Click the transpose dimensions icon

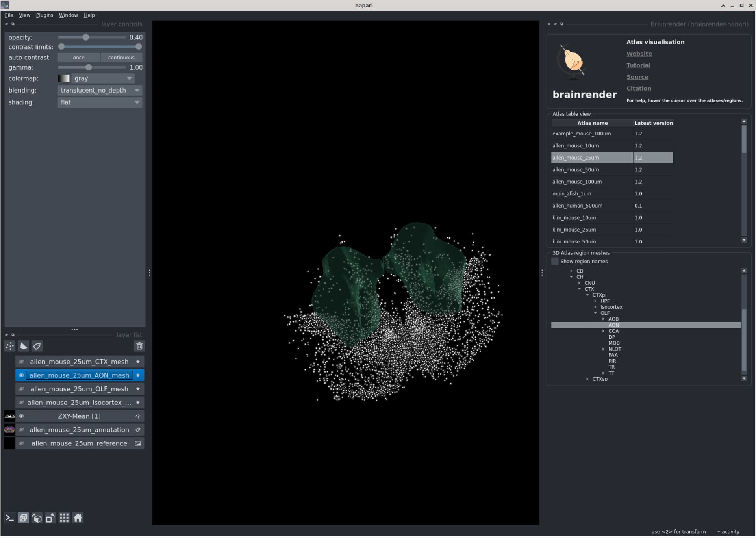[x=50, y=518]
